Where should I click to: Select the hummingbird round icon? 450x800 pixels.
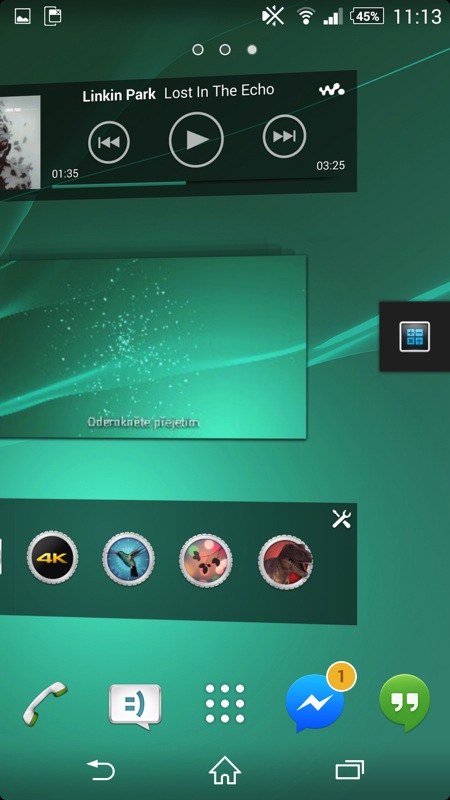pyautogui.click(x=128, y=560)
